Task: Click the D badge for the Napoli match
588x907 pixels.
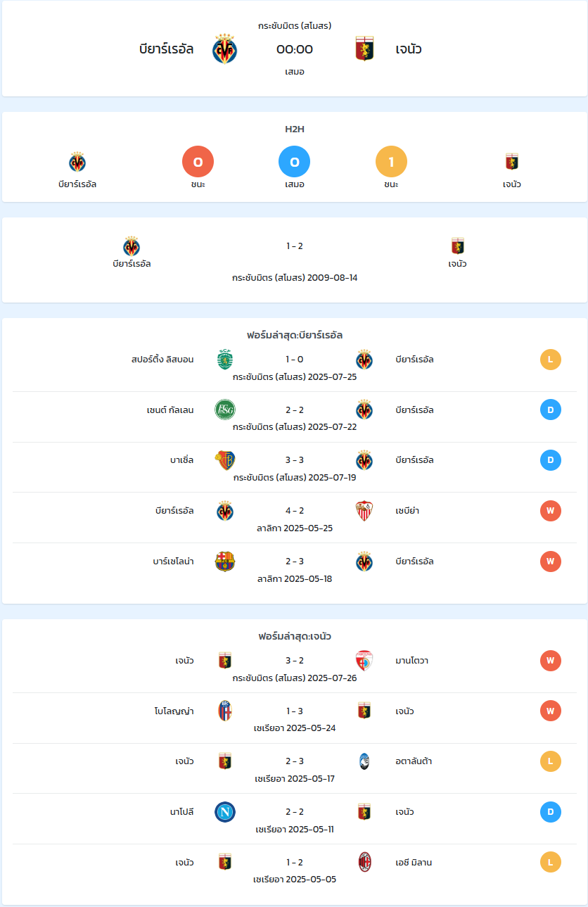Action: [x=550, y=812]
